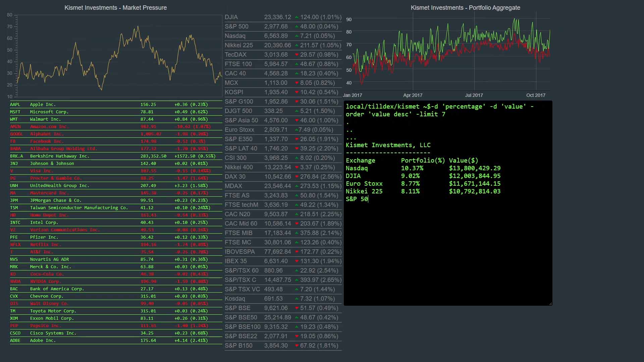Select Johnson & Johnson company name

click(x=52, y=164)
